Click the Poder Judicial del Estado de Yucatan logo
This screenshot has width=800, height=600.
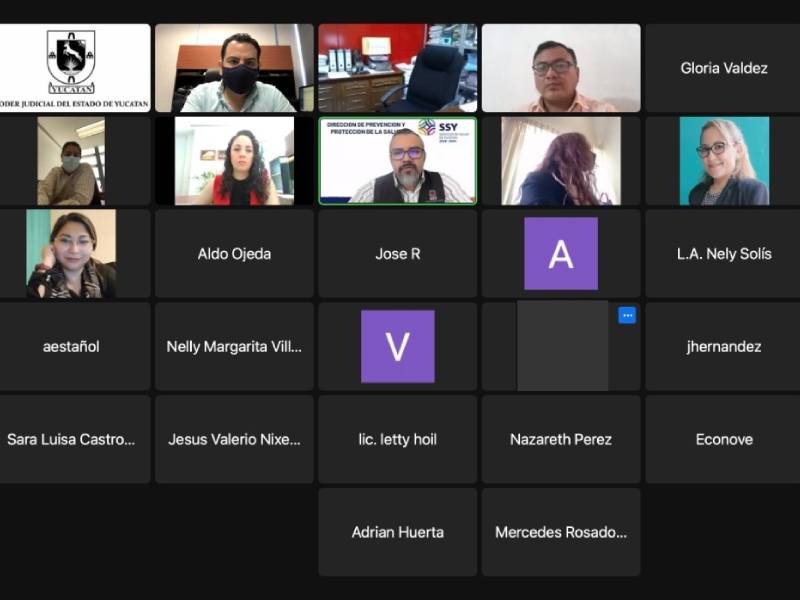71,62
